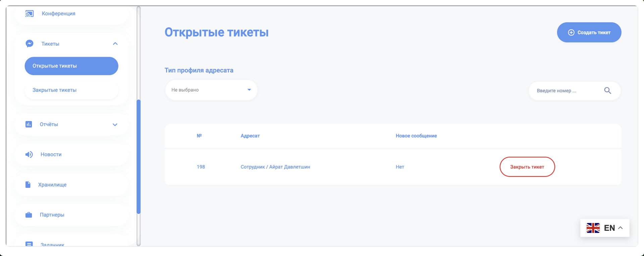Screen dimensions: 644x256
Task: Click the Partners briefcase icon
Action: point(29,215)
